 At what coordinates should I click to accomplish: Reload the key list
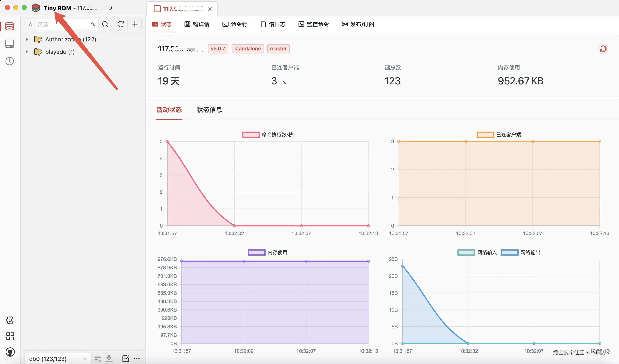pos(120,24)
